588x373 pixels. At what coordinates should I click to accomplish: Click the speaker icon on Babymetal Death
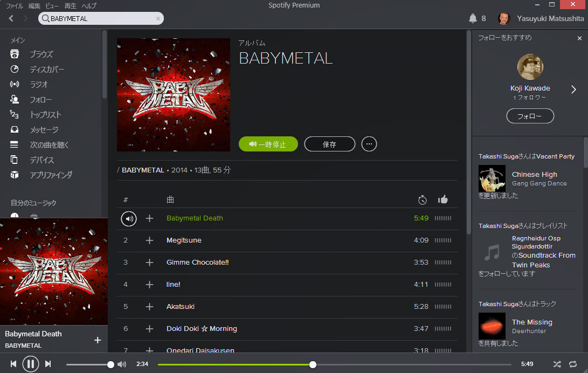(x=129, y=218)
